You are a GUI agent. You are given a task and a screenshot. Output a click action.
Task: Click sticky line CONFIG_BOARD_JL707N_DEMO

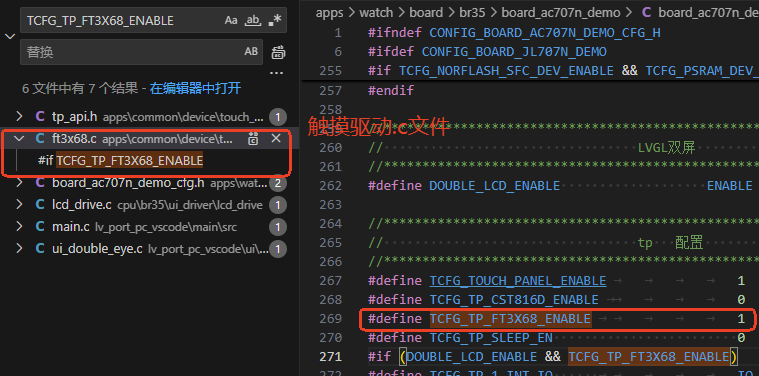514,52
